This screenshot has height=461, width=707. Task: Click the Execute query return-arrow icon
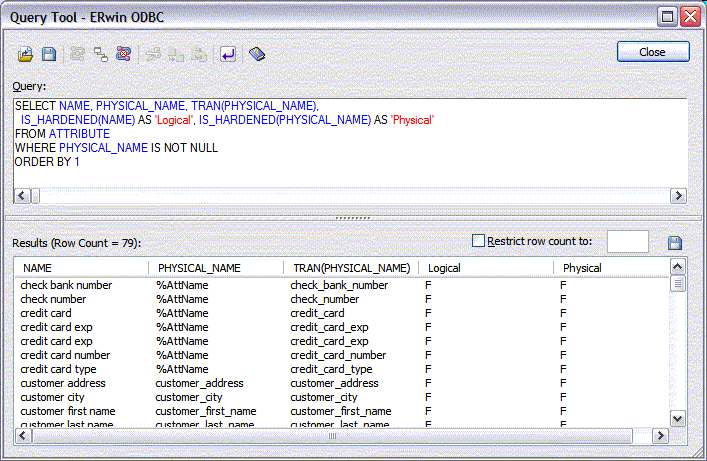228,54
